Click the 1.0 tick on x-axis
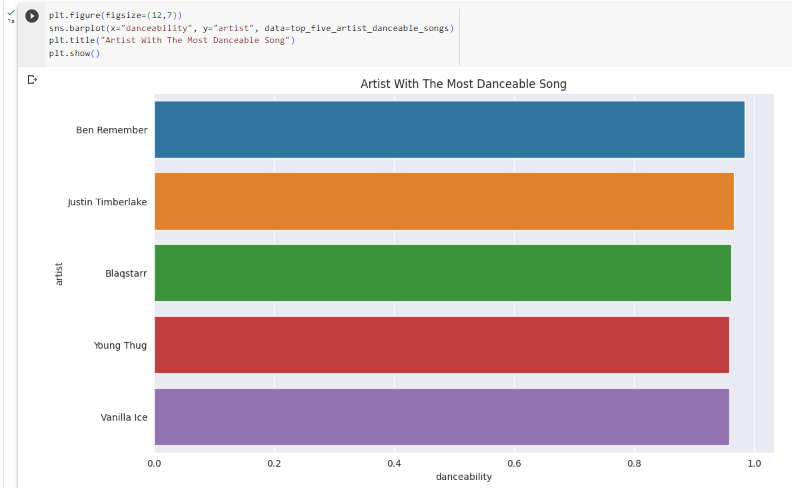The width and height of the screenshot is (792, 488). pyautogui.click(x=754, y=463)
